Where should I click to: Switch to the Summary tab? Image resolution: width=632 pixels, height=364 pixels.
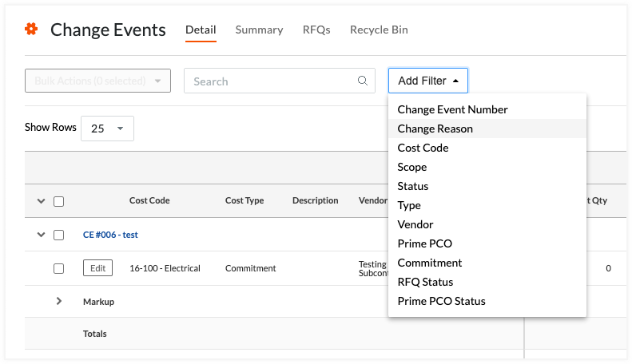pos(259,30)
